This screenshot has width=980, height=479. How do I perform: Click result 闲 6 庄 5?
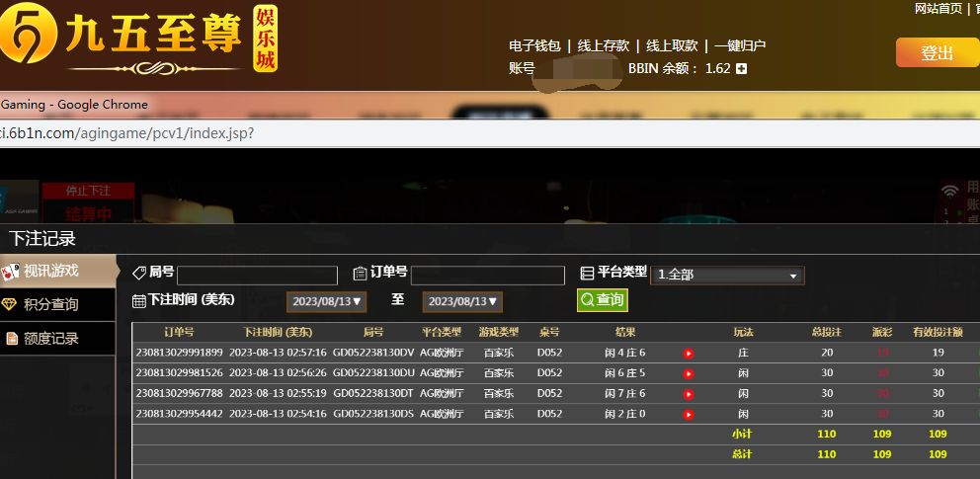click(x=625, y=373)
